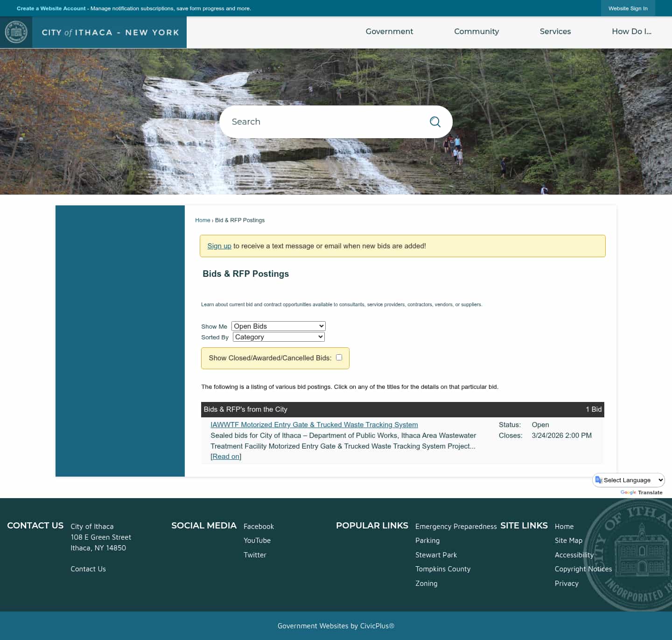Go to Home via the breadcrumb link
The width and height of the screenshot is (672, 640).
tap(203, 220)
